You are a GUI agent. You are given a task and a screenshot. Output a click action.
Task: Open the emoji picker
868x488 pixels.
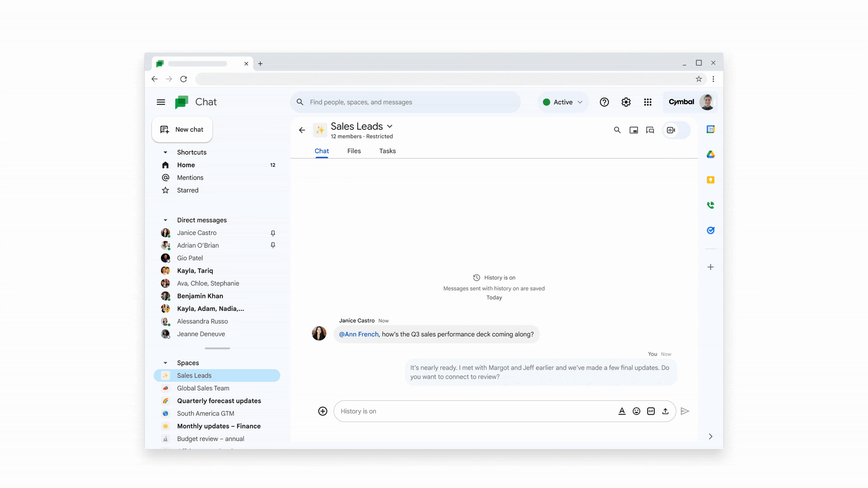[x=636, y=411]
